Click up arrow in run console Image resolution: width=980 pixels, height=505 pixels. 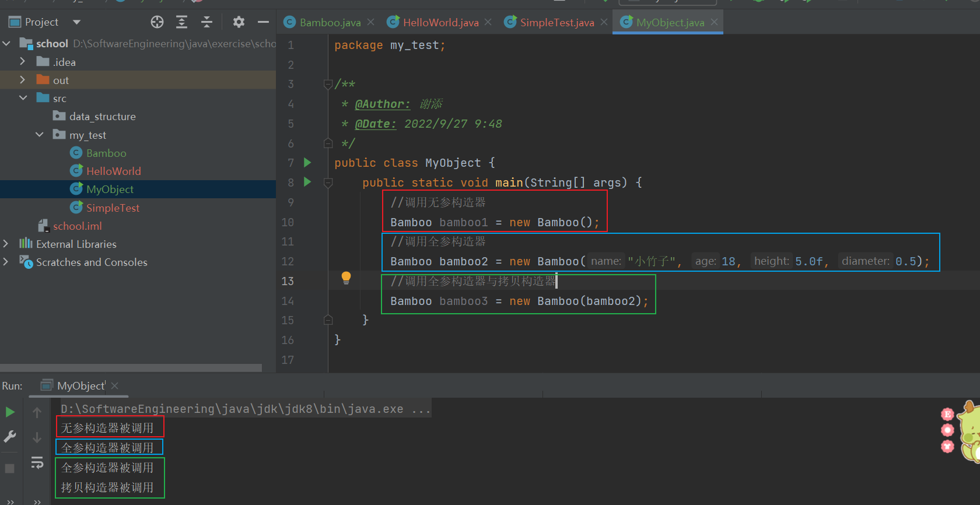coord(37,413)
